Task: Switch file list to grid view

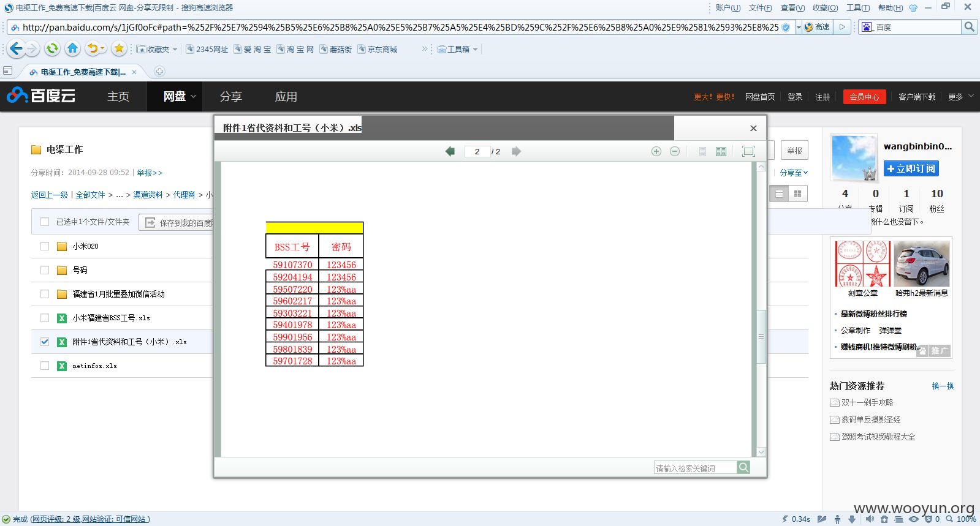Action: point(797,193)
